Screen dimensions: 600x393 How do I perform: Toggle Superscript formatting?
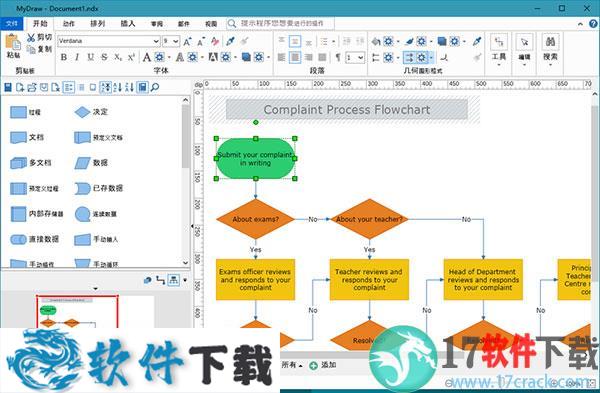click(131, 57)
